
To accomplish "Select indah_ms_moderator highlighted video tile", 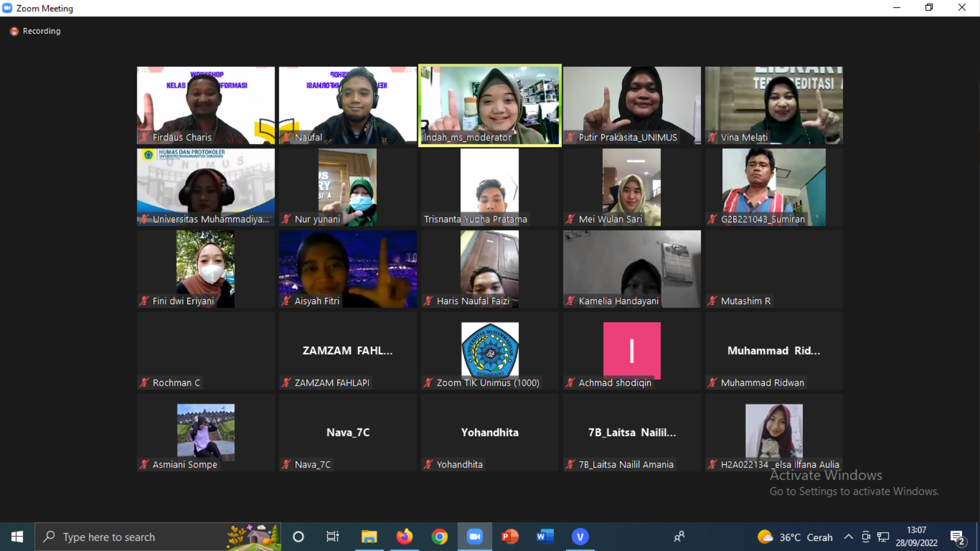I will tap(489, 105).
